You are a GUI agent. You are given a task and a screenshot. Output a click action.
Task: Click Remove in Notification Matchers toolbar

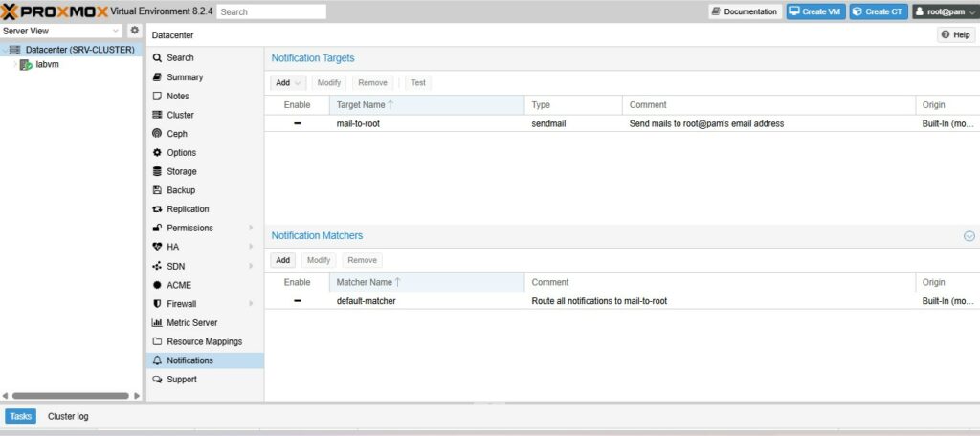363,260
